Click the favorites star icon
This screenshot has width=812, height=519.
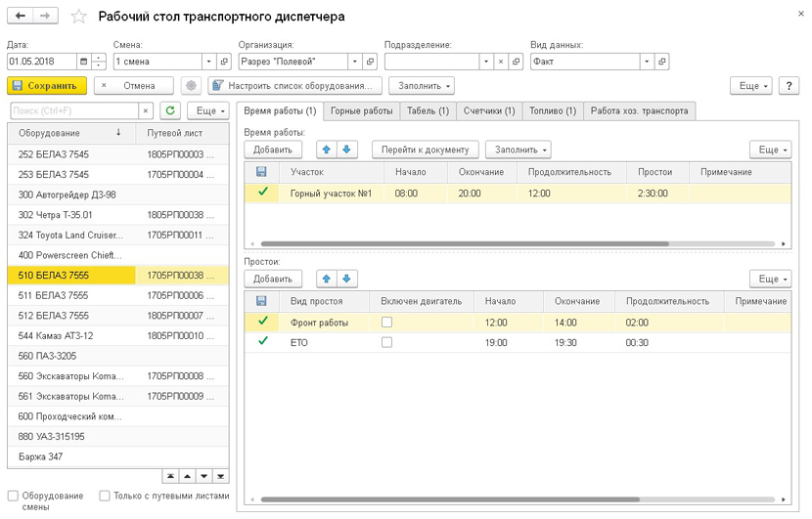(x=80, y=18)
